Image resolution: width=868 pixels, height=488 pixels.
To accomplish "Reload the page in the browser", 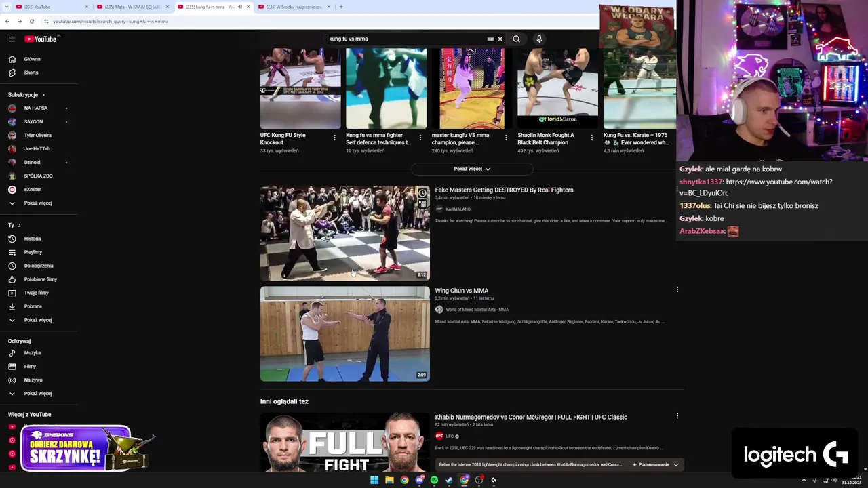I will 31,21.
